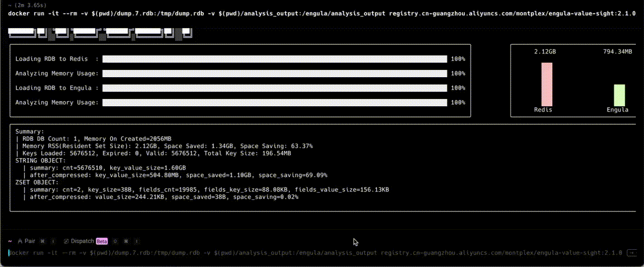Click the Dispatch mode button

tap(82, 241)
